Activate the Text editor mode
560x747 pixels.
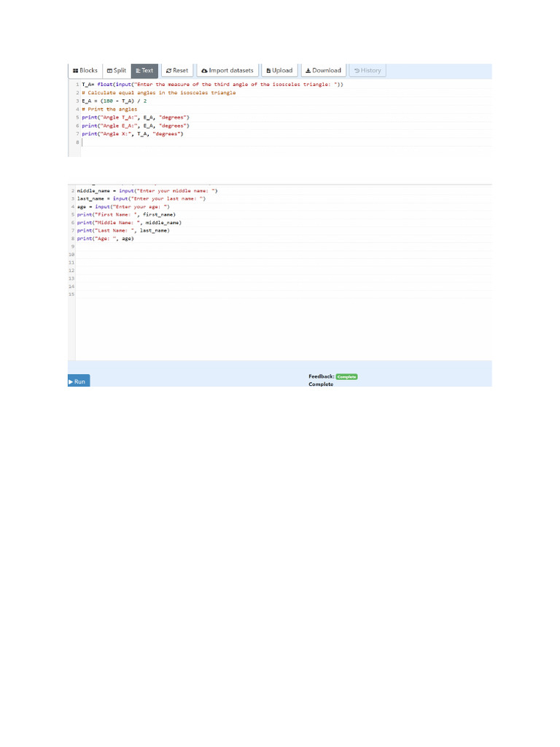point(144,71)
